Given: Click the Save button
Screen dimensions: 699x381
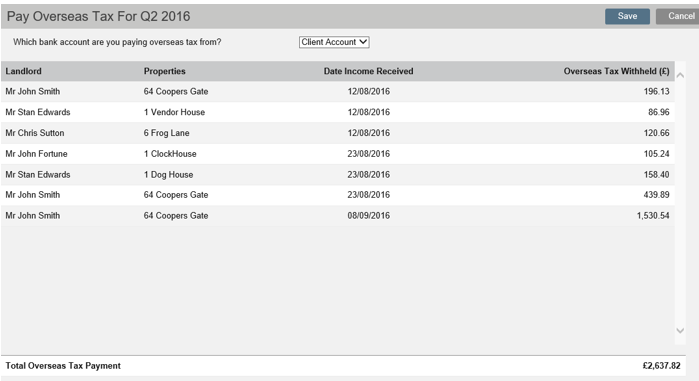Looking at the screenshot, I should coord(627,16).
